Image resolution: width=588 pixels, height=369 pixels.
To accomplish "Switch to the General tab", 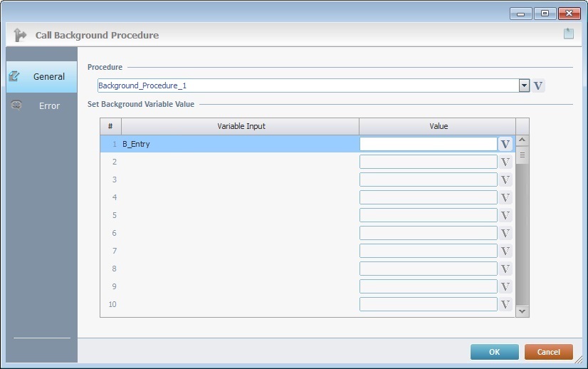I will 41,76.
